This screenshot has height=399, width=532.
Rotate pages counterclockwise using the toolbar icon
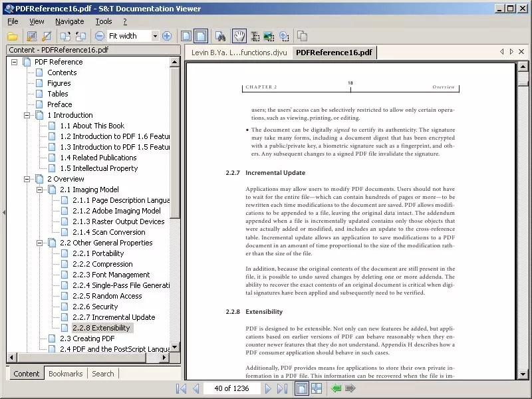(80, 36)
